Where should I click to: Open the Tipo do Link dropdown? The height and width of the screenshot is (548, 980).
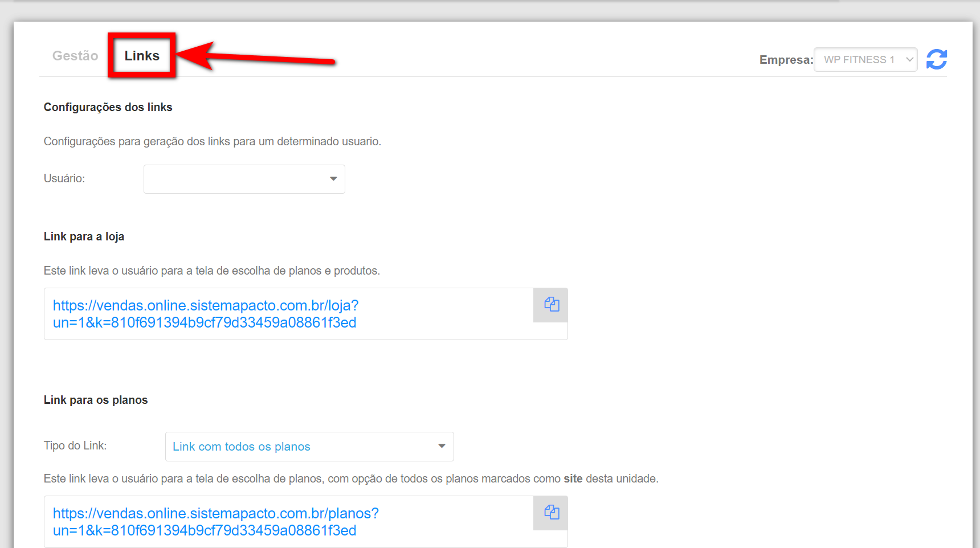point(309,447)
